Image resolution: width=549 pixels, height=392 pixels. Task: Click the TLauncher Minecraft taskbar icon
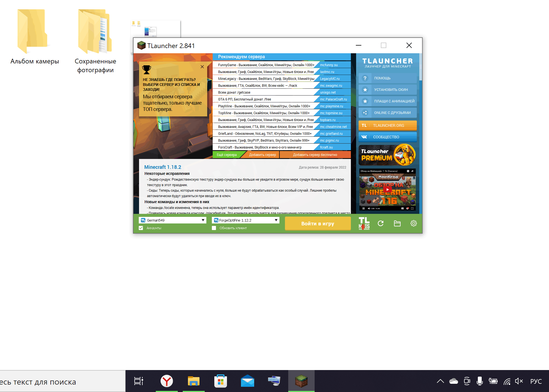pos(301,381)
